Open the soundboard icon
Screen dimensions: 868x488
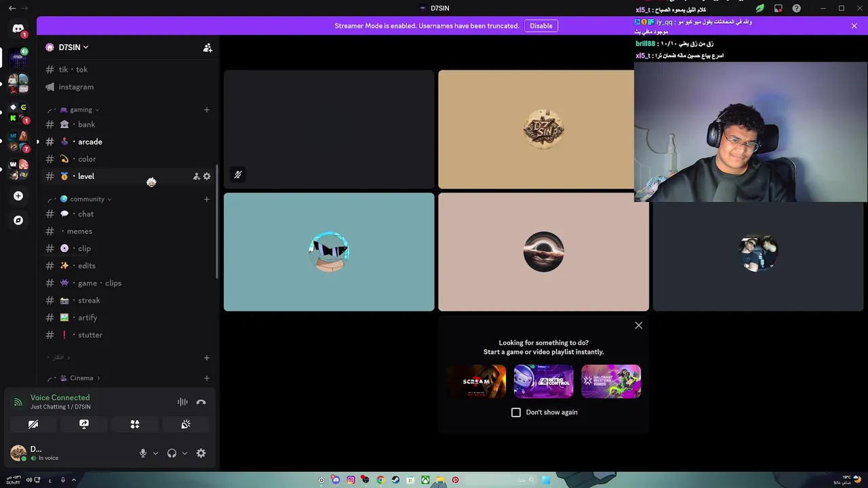[x=186, y=424]
